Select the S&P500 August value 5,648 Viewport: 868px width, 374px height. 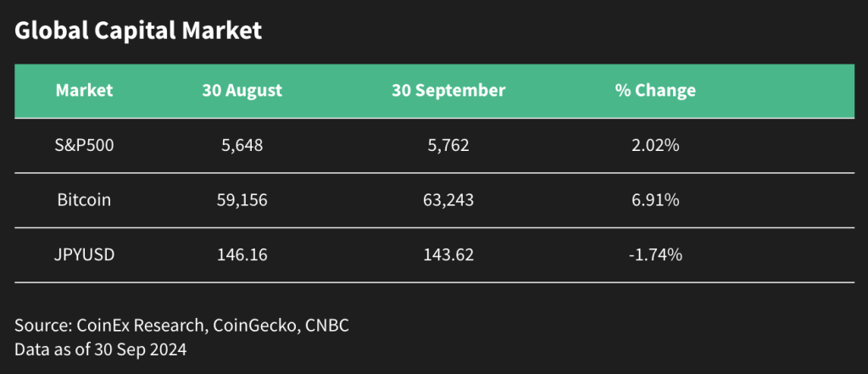(242, 146)
